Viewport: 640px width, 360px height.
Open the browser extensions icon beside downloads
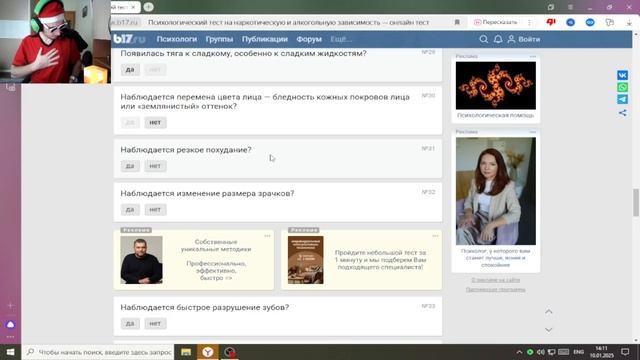pyautogui.click(x=610, y=22)
